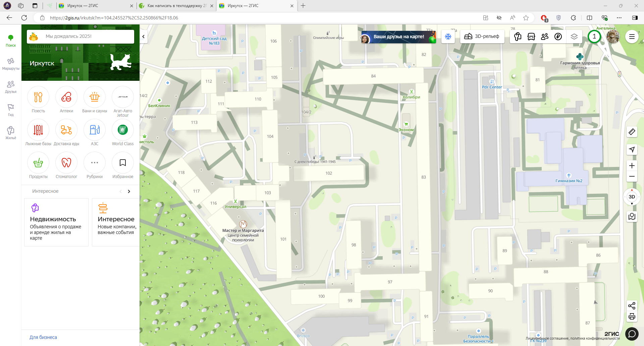Switch the map tilt with 3D button

pyautogui.click(x=632, y=197)
